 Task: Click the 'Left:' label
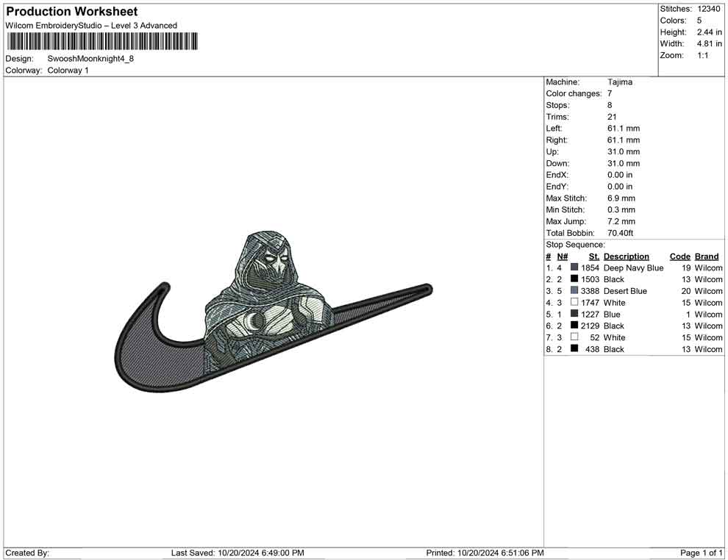[554, 129]
